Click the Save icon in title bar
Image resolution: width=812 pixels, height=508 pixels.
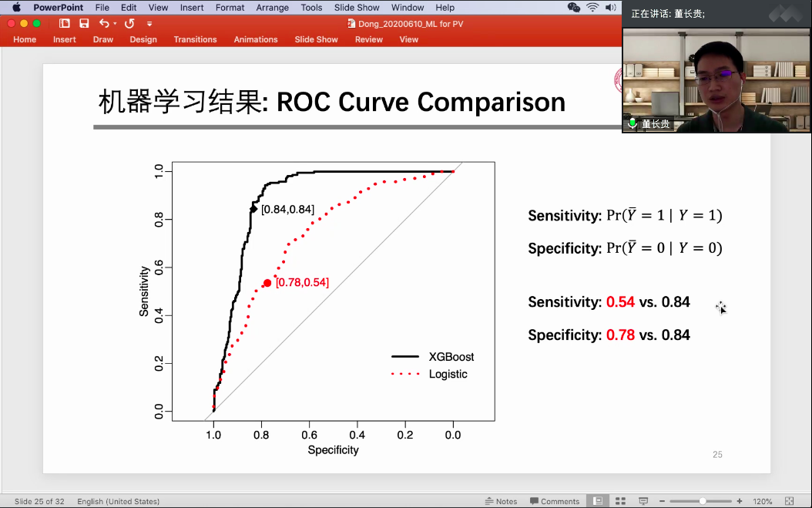point(84,24)
